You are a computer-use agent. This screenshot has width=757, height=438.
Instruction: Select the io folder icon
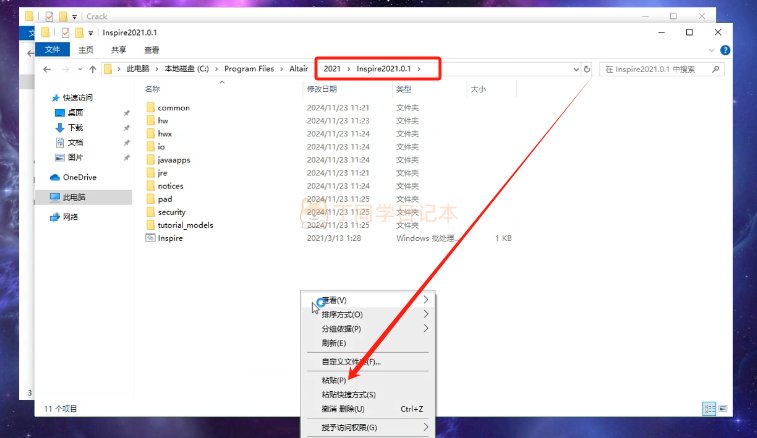click(x=151, y=146)
